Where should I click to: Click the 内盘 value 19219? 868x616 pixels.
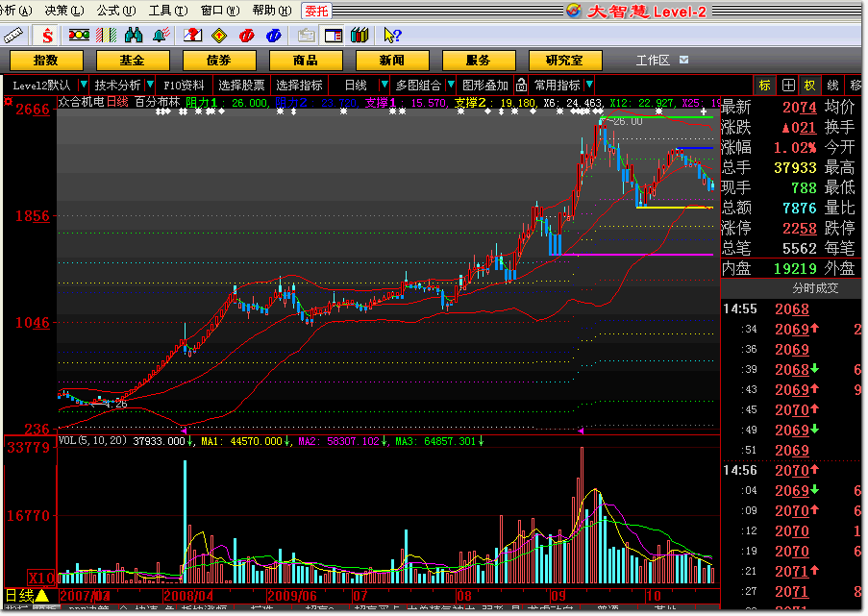click(795, 268)
